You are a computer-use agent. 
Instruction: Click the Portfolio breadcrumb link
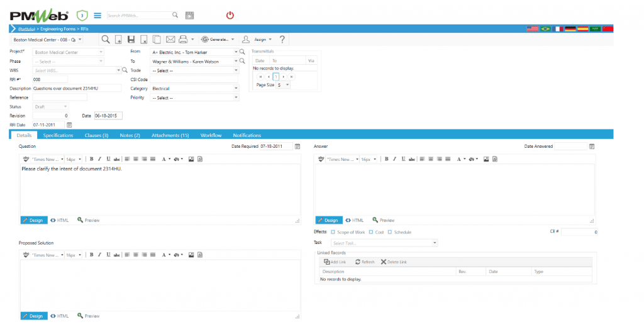click(x=26, y=29)
